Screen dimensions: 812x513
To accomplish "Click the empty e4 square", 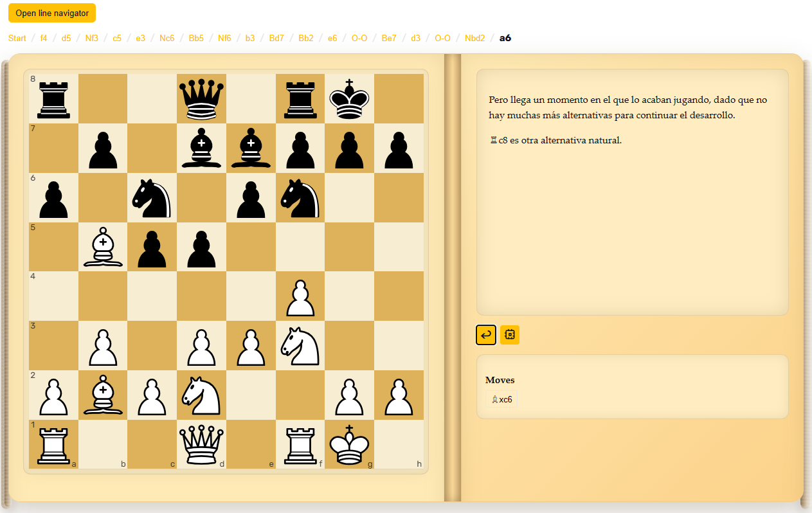I will point(251,296).
